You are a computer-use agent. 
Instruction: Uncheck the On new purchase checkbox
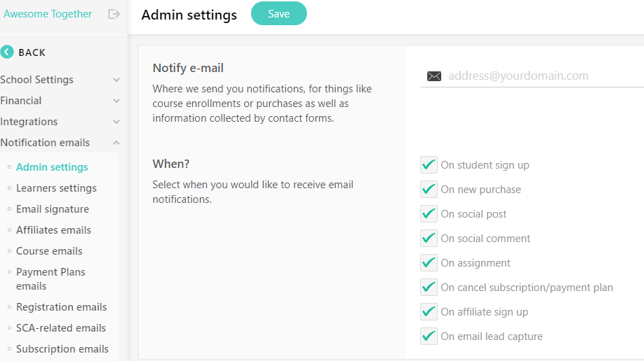click(x=429, y=190)
